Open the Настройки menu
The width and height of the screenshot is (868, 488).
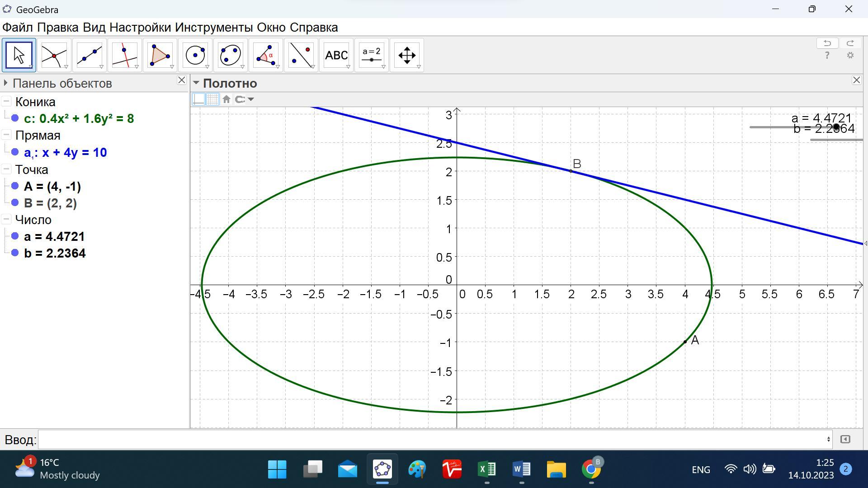tap(140, 27)
